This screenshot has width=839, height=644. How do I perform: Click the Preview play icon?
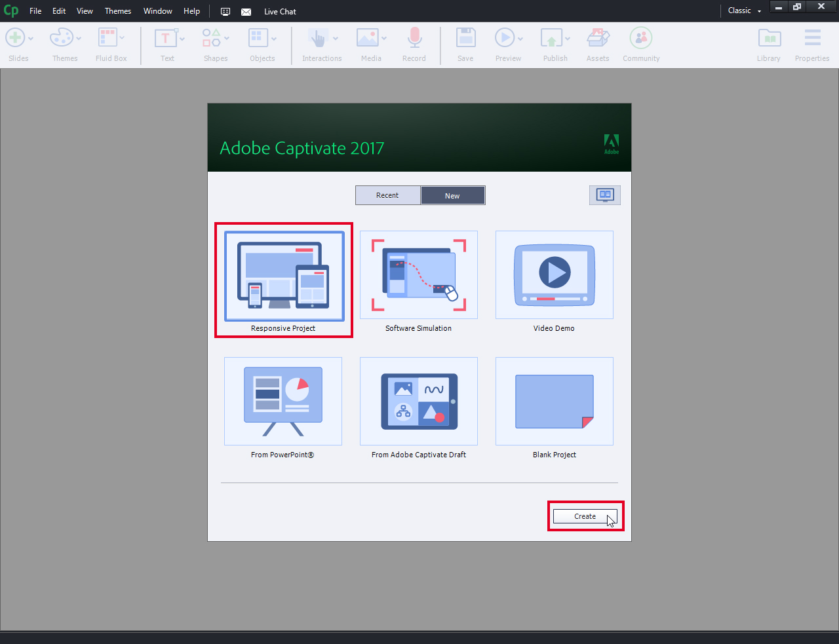click(x=504, y=38)
